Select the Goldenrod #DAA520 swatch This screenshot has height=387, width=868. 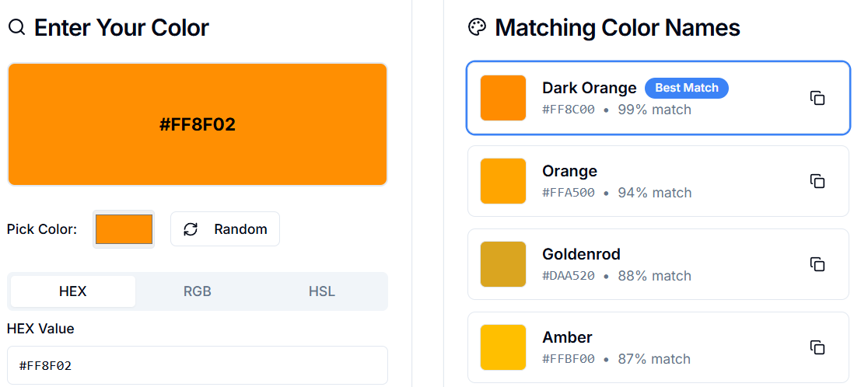[x=503, y=264]
